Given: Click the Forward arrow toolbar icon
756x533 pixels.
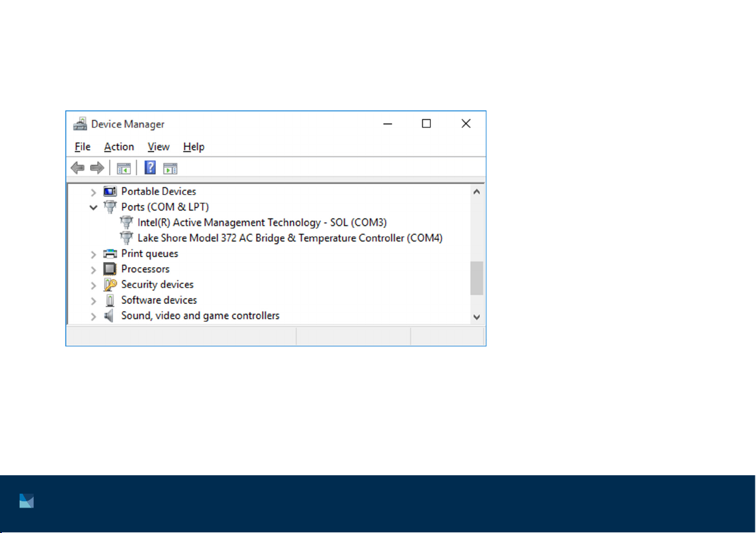Looking at the screenshot, I should [x=97, y=168].
